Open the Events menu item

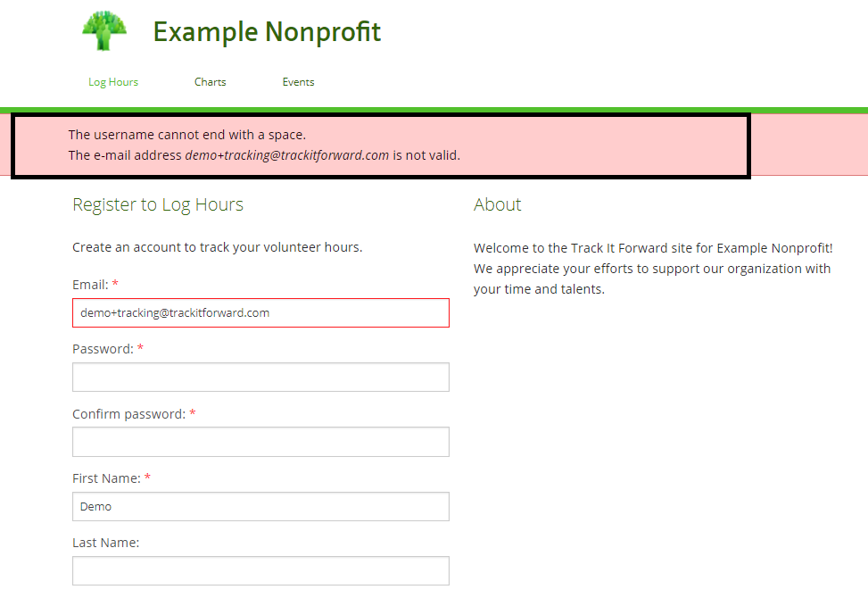(298, 82)
